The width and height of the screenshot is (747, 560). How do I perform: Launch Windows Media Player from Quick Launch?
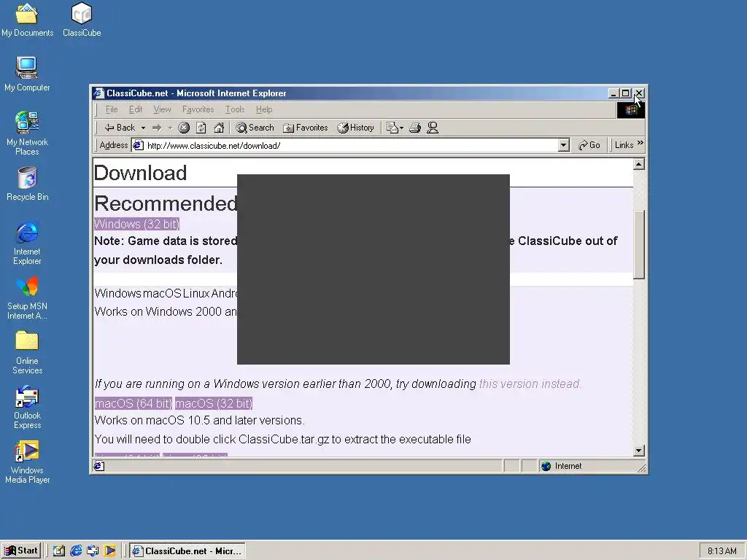(109, 551)
